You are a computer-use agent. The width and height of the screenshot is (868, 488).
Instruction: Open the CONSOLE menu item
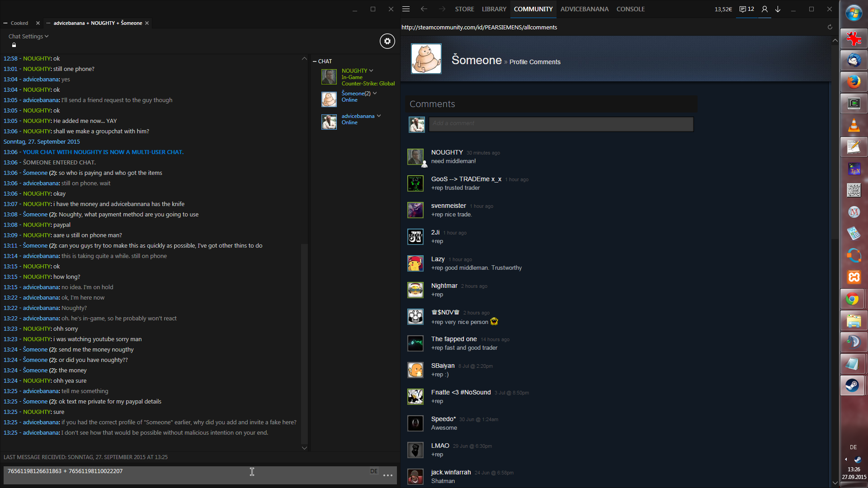point(630,9)
